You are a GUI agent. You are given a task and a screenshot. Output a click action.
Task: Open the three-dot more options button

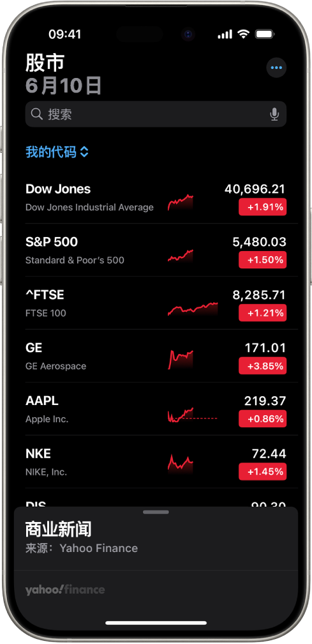pos(276,68)
